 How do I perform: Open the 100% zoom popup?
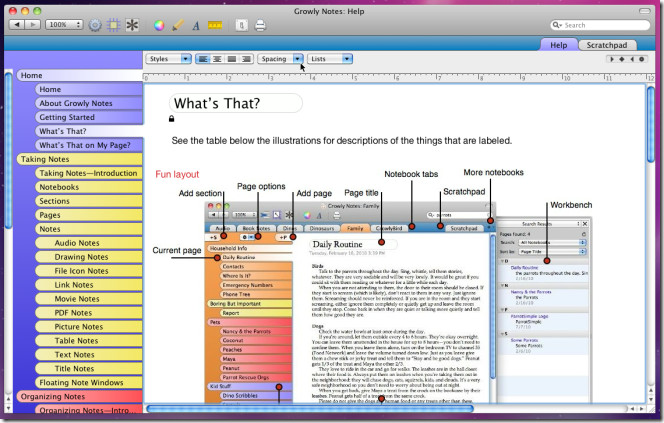coord(64,25)
